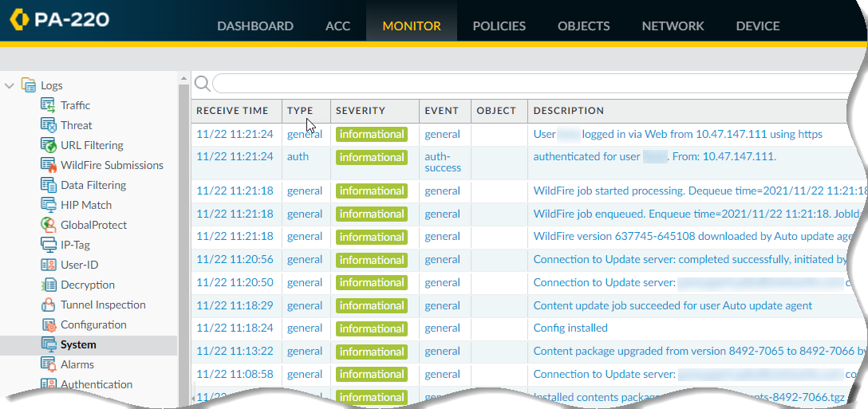Click the 'auth-success' event link

tap(443, 162)
